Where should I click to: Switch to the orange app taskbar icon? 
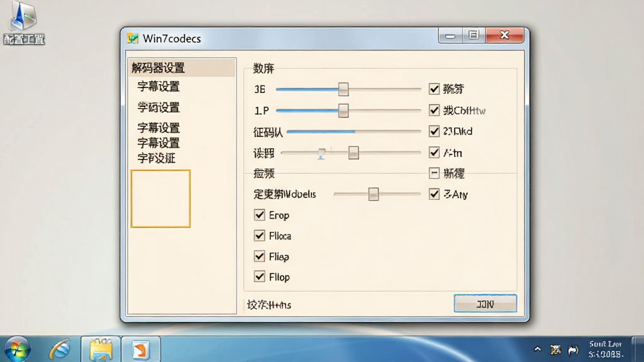coord(140,349)
